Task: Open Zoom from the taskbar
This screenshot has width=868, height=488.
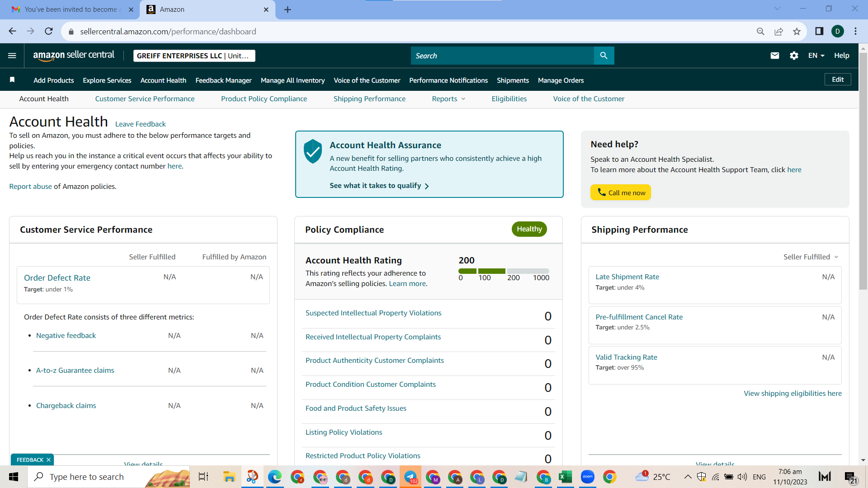Action: click(x=587, y=477)
